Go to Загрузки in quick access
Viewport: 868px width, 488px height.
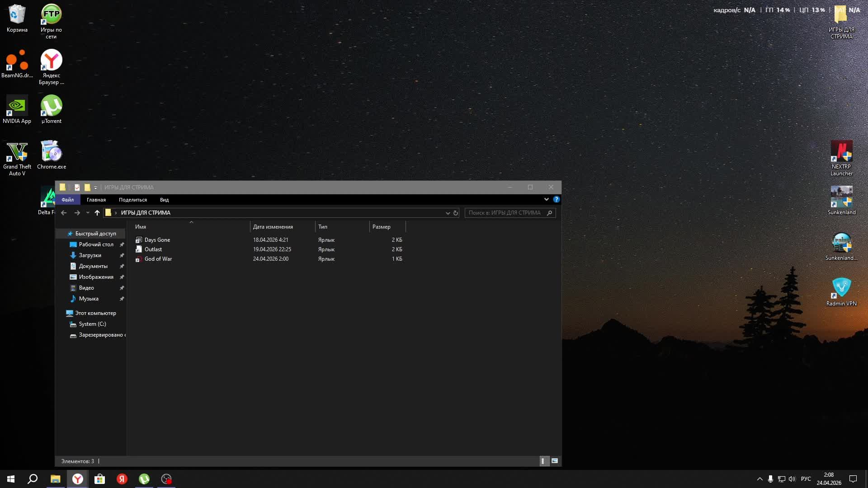[x=90, y=255]
